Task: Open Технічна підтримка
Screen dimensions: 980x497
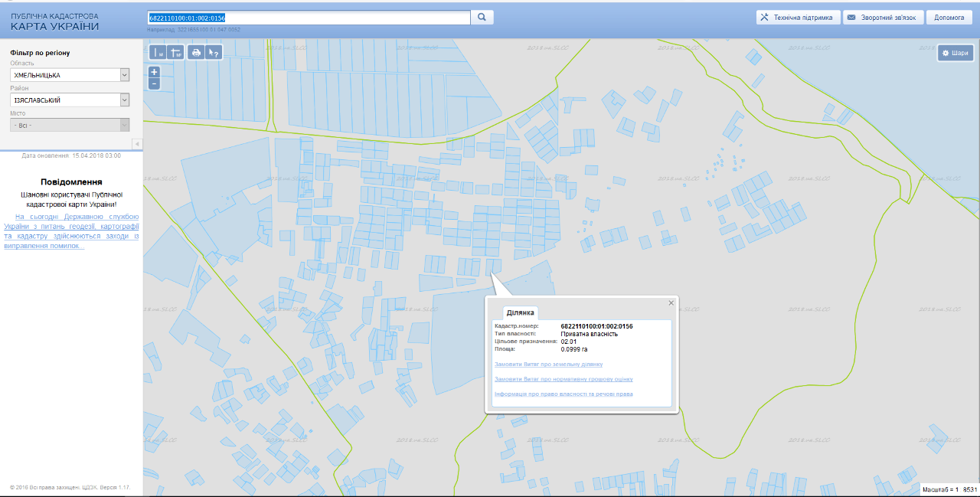Action: click(x=798, y=17)
